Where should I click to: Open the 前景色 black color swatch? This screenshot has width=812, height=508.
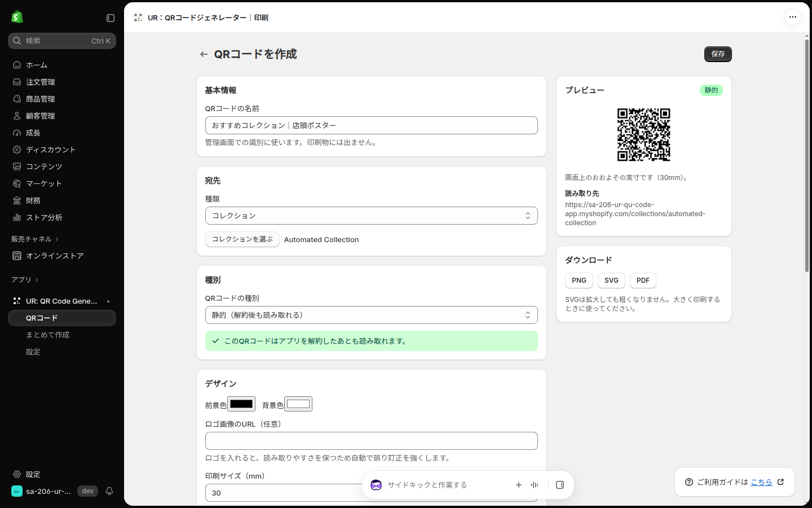pos(241,404)
